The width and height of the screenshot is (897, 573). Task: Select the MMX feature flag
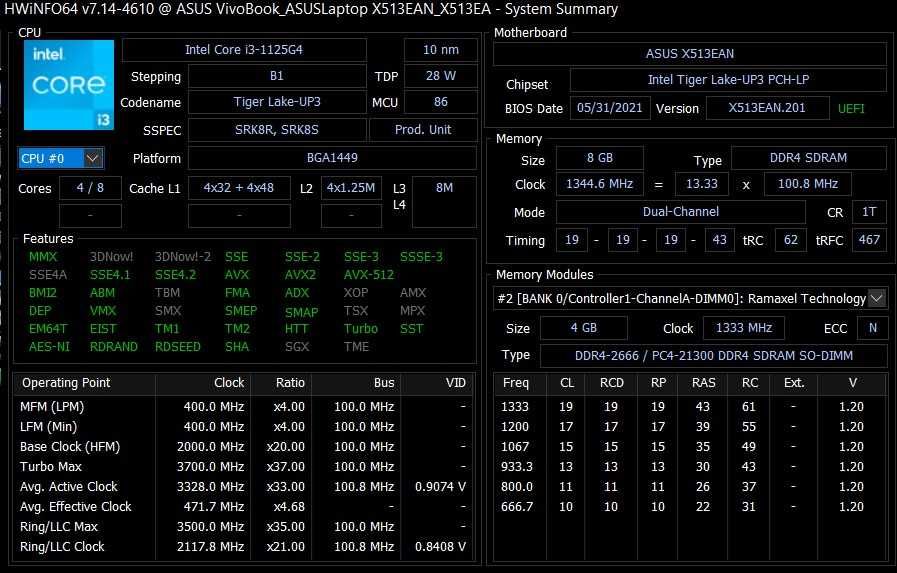tap(43, 257)
